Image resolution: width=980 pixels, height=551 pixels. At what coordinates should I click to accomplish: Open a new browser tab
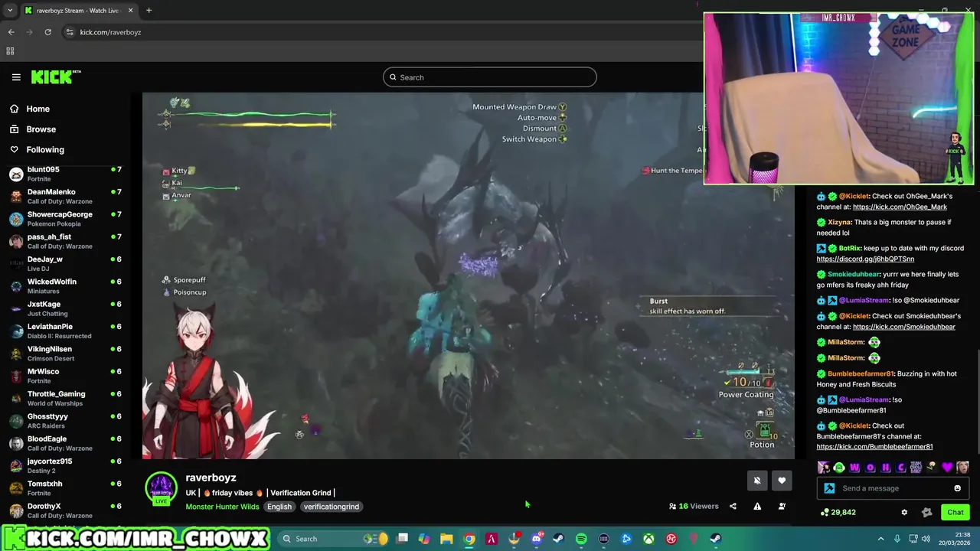pos(149,11)
